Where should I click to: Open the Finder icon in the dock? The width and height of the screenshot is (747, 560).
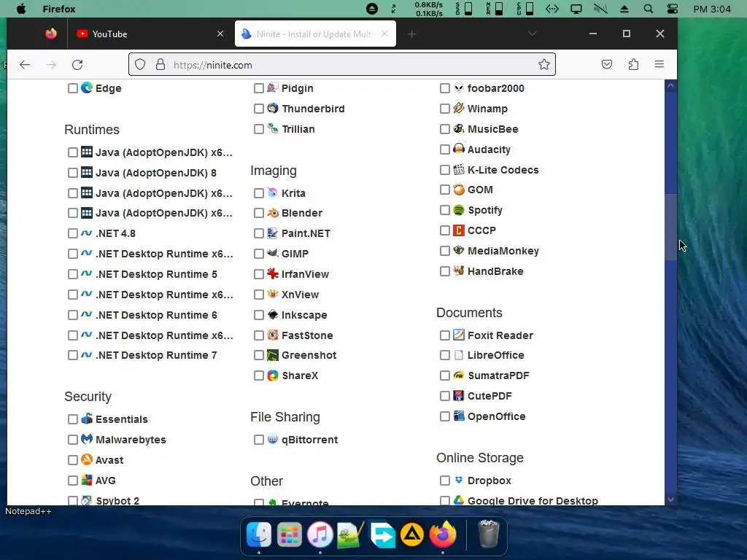259,534
